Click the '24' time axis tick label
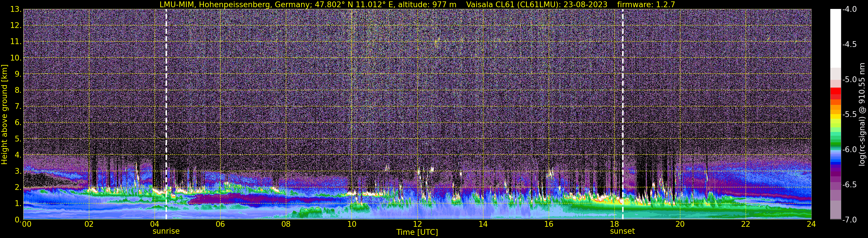Image resolution: width=868 pixels, height=238 pixels. pos(811,224)
